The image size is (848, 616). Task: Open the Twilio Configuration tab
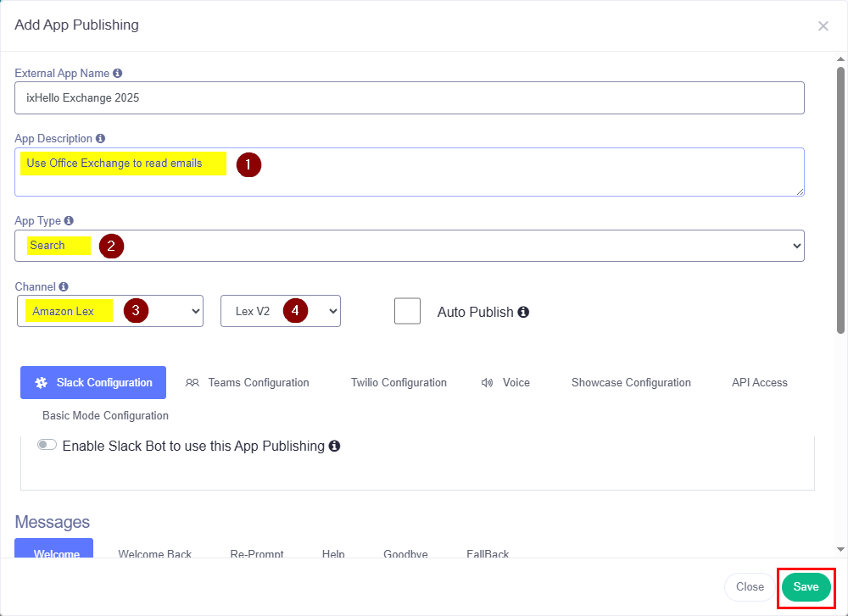[x=399, y=383]
